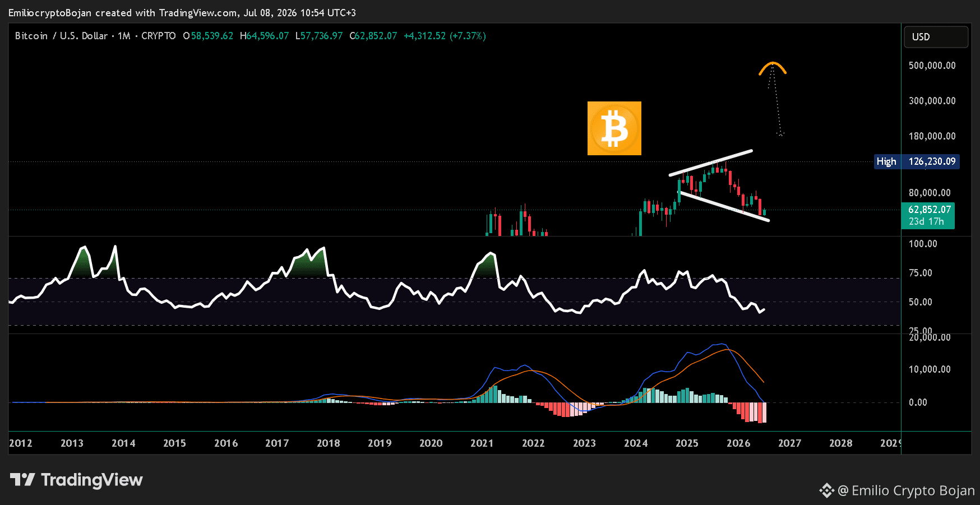Click the 2026 label on the time axis
Screen dimensions: 980x505
coord(738,443)
